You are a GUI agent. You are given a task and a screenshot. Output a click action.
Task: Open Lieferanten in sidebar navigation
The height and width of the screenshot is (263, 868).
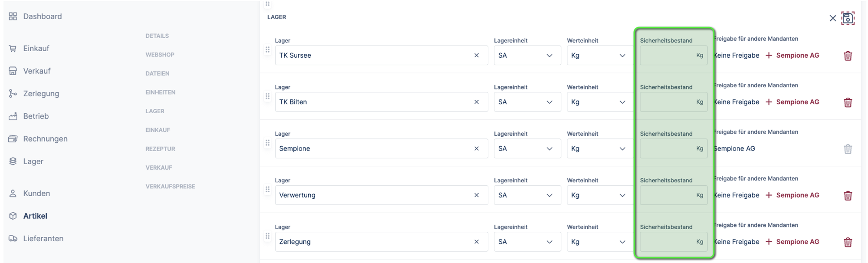43,239
